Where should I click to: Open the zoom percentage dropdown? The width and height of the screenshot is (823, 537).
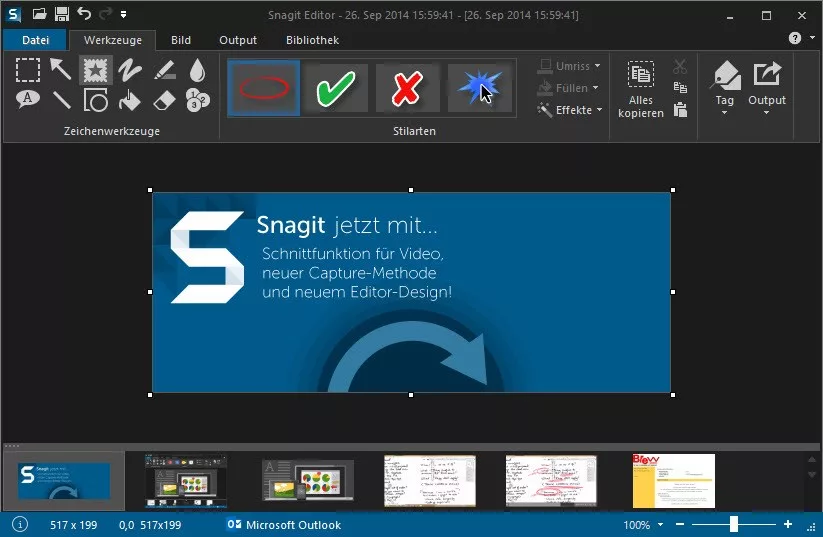(641, 525)
